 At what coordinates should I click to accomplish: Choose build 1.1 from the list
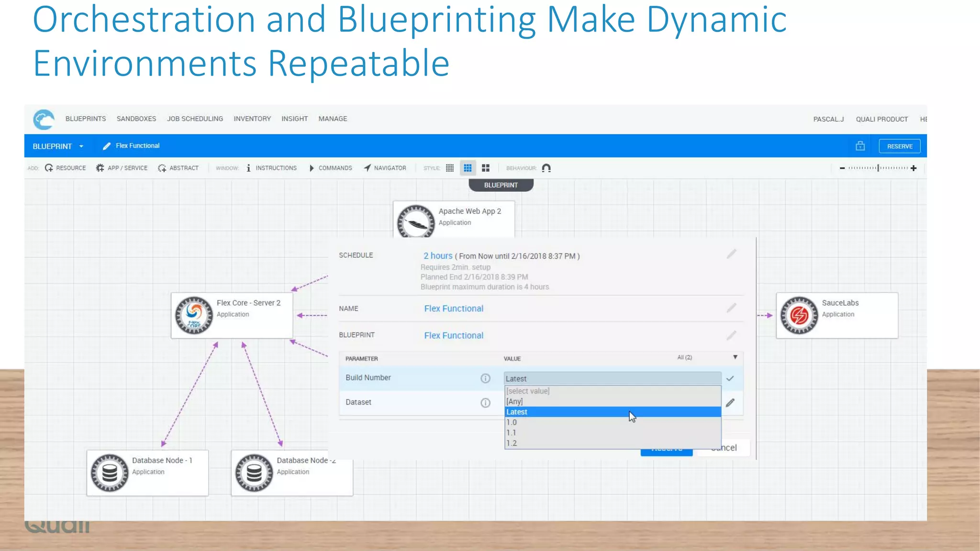tap(612, 433)
